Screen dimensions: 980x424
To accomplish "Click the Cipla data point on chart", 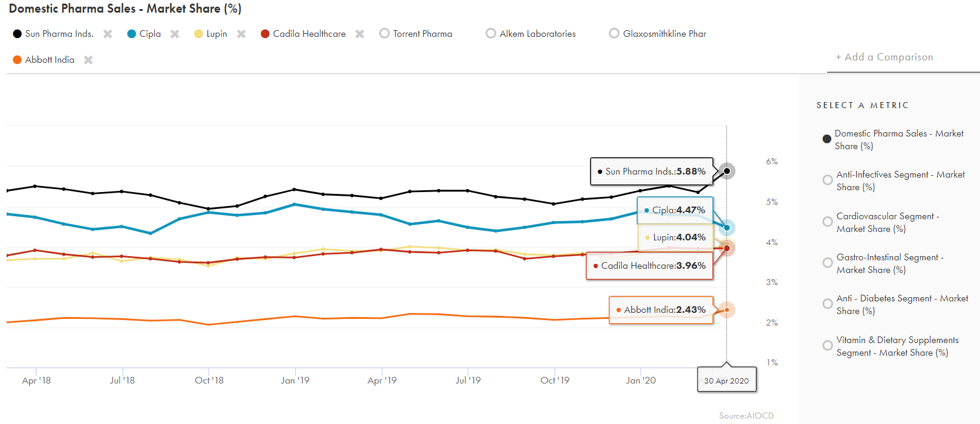I will click(727, 228).
